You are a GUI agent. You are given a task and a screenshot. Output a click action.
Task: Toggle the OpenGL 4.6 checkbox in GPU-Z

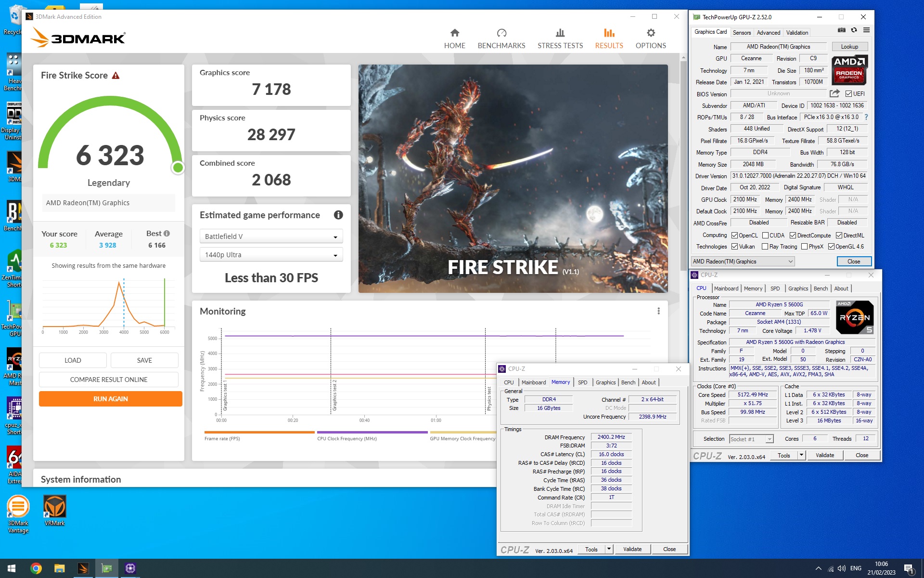coord(831,247)
